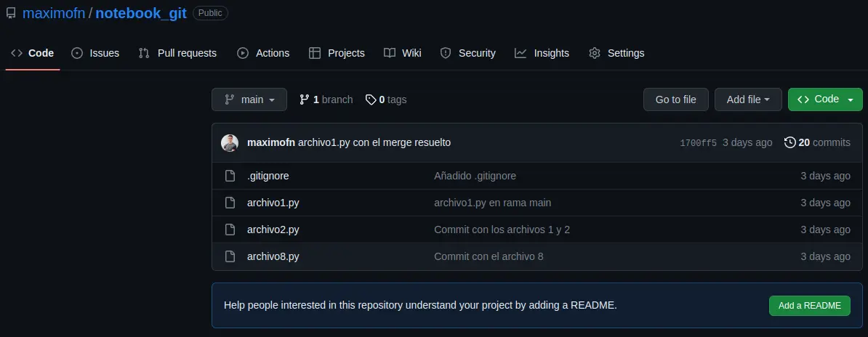Open the Issues tab
The image size is (868, 337).
click(95, 53)
